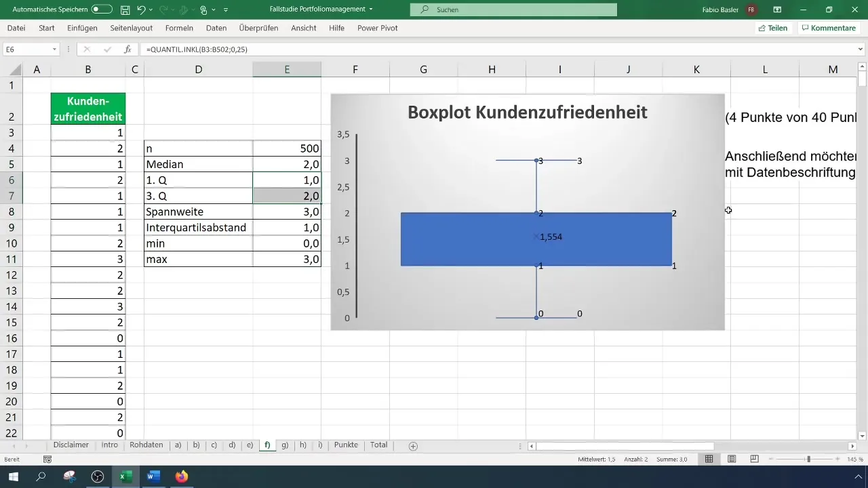Toggle the Automatisches Speichern switch
The image size is (868, 488).
coord(102,9)
